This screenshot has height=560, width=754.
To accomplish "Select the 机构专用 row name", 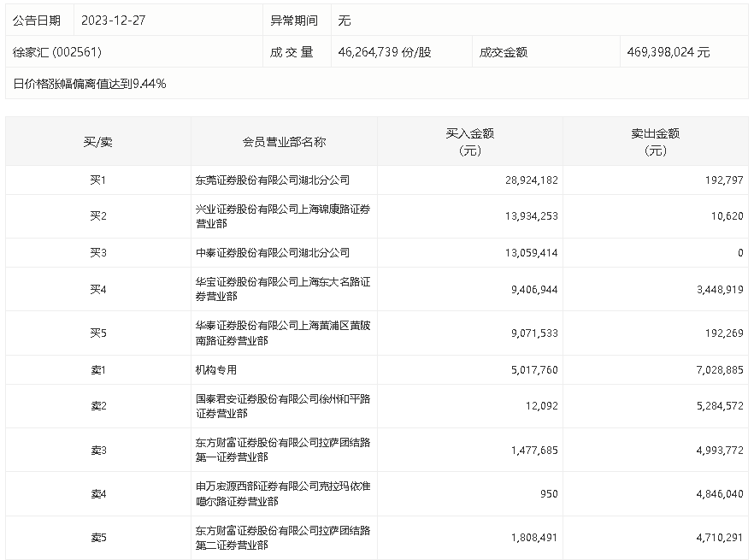I will click(216, 369).
